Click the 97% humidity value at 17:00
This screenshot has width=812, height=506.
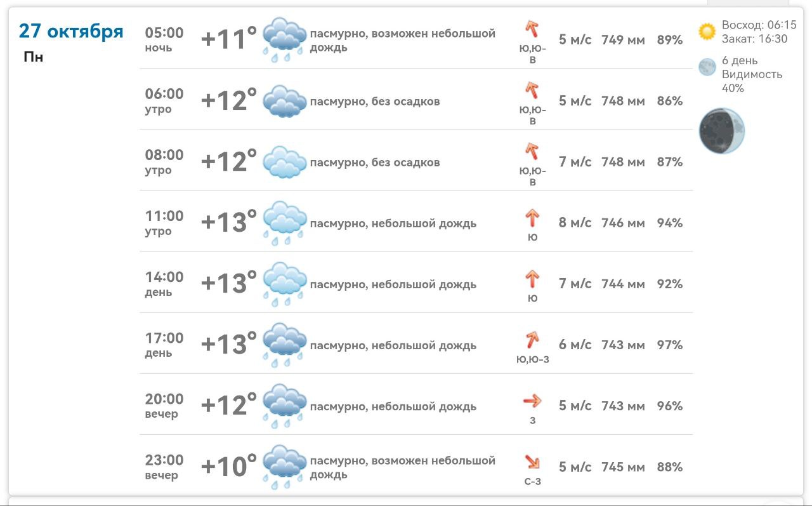[x=669, y=345]
